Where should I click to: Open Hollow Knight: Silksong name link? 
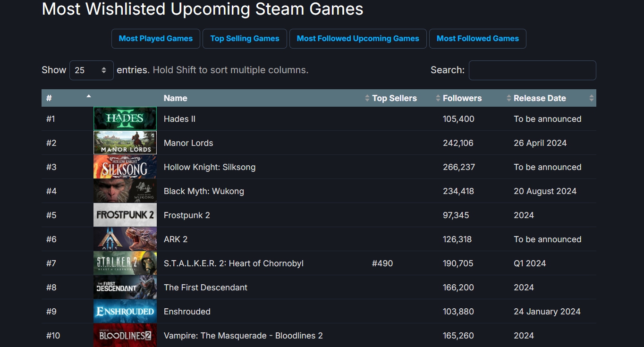(210, 167)
